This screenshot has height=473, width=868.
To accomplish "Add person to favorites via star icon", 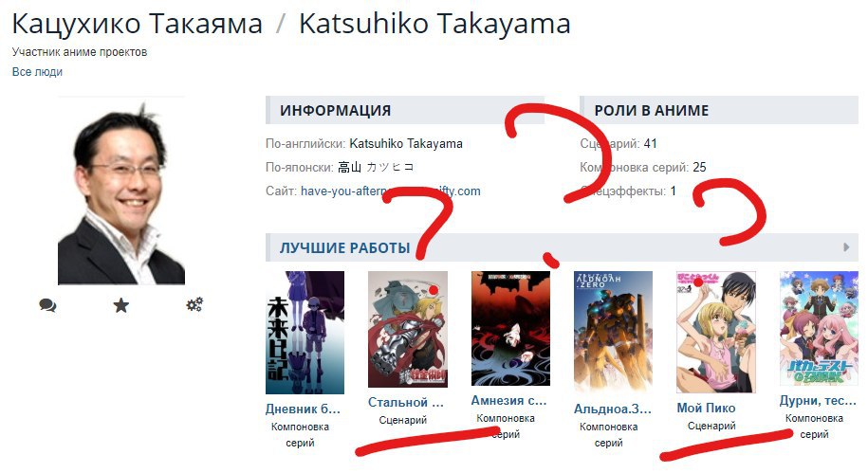I will tap(121, 305).
